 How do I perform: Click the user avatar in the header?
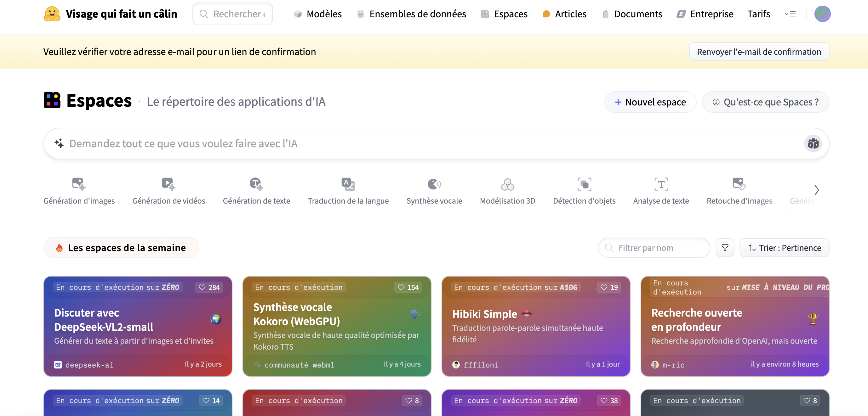[822, 14]
